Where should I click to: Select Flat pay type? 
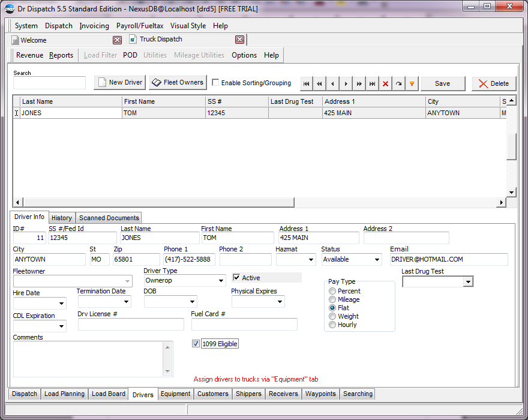332,308
